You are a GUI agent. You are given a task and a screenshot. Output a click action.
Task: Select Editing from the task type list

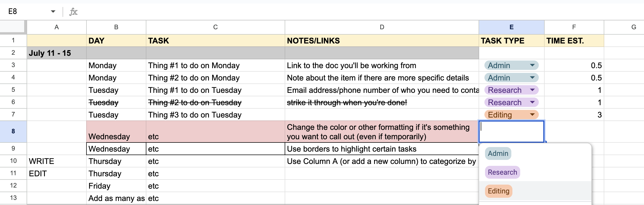498,191
